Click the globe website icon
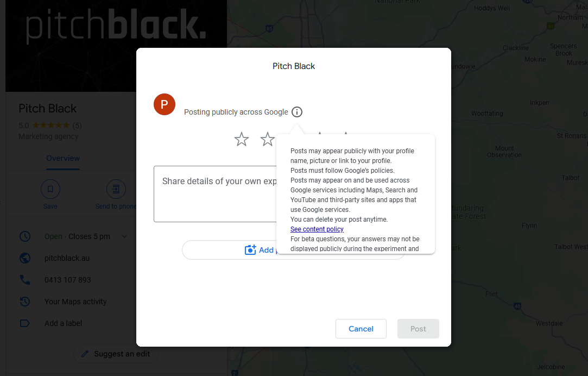Screen dimensions: 588x376 (25, 258)
